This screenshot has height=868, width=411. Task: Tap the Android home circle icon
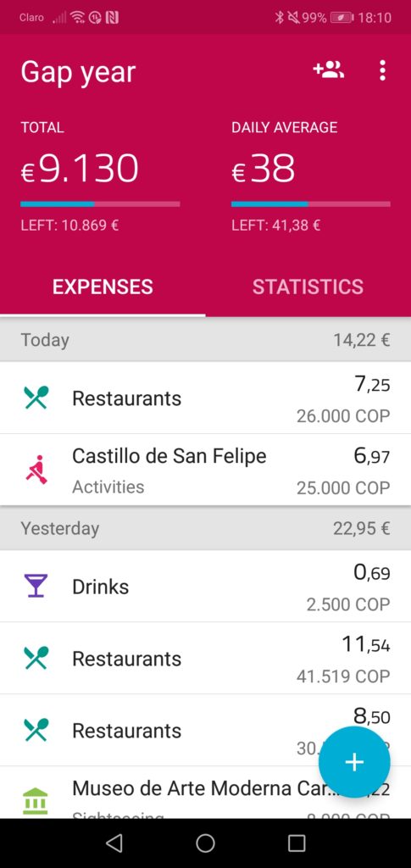205,843
